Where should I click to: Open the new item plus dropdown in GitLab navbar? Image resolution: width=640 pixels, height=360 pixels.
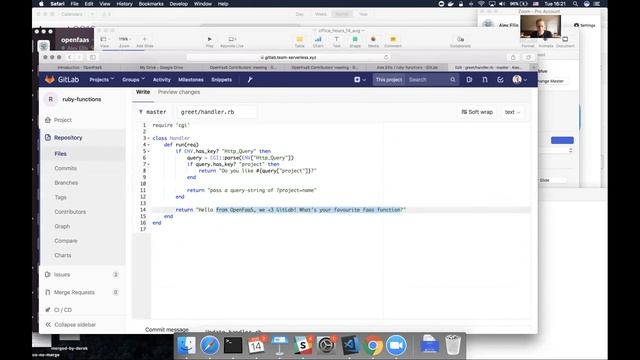(x=360, y=80)
